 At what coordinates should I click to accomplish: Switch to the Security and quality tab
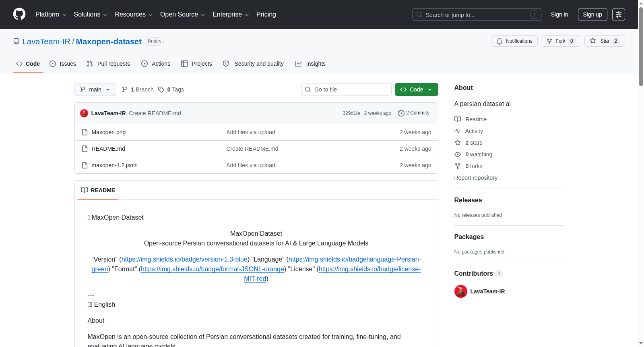pyautogui.click(x=253, y=64)
